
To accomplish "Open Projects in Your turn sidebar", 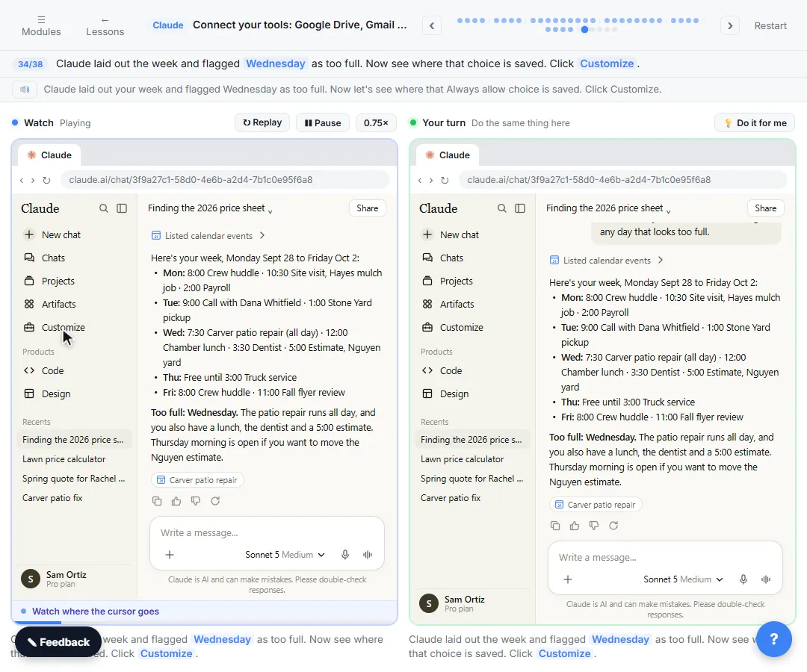I will tap(456, 281).
